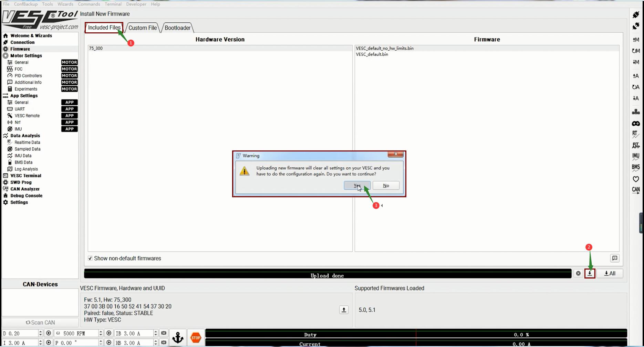Increase the RPM spinner value
Image resolution: width=644 pixels, height=347 pixels.
[x=101, y=332]
